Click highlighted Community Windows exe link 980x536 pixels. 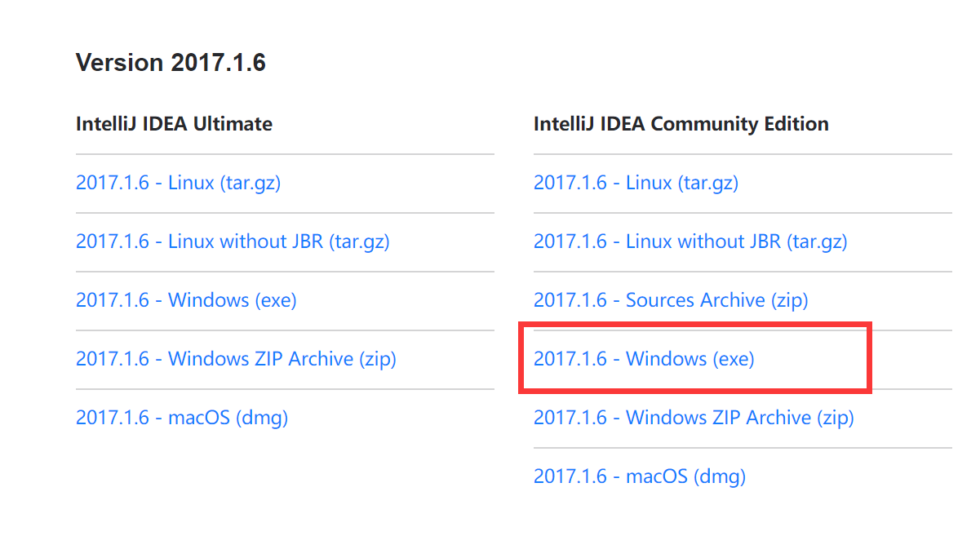[644, 359]
